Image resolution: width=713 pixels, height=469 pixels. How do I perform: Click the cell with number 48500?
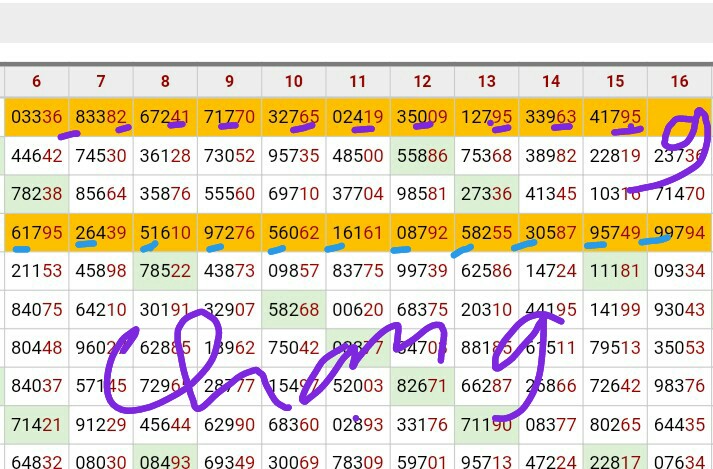click(x=358, y=156)
